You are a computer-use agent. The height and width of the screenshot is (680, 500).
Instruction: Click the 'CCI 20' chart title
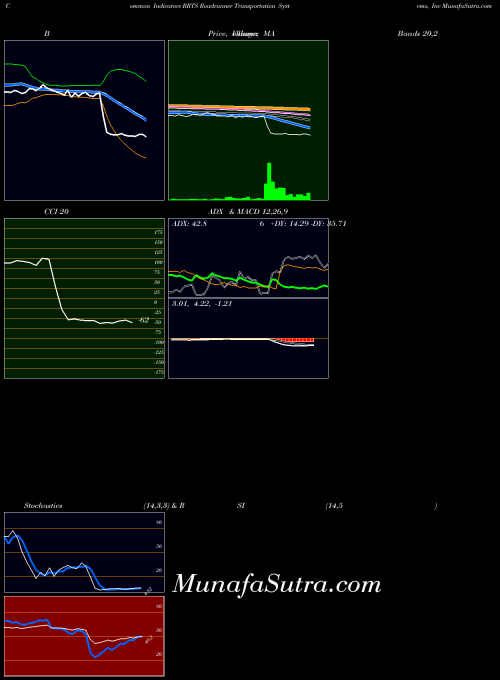[x=56, y=212]
